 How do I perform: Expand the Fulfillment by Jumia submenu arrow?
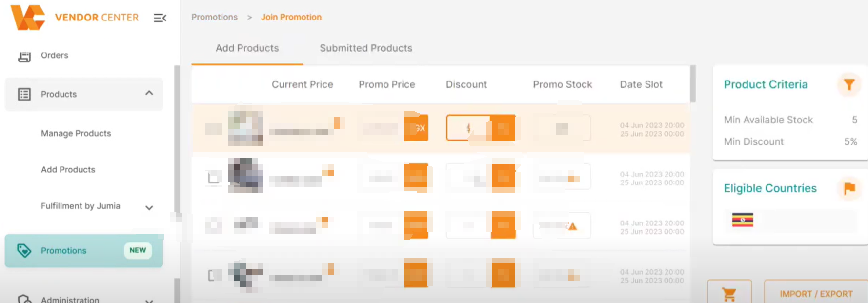point(149,207)
